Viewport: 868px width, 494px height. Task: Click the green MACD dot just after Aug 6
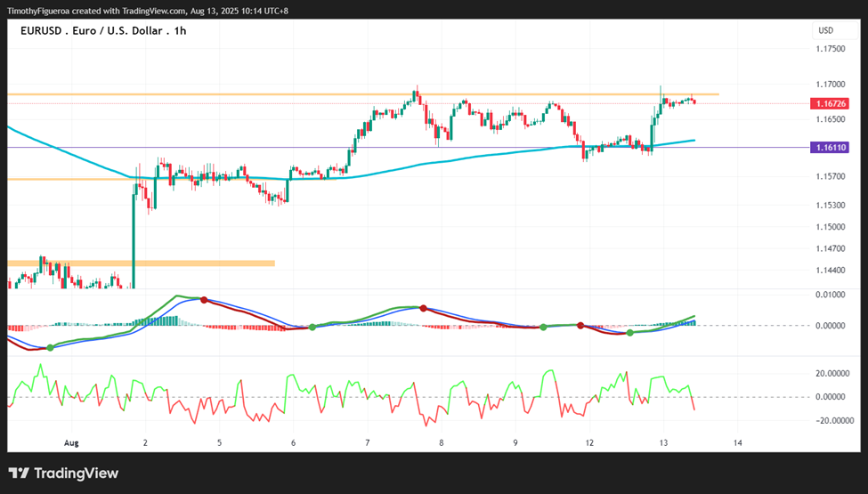point(312,328)
